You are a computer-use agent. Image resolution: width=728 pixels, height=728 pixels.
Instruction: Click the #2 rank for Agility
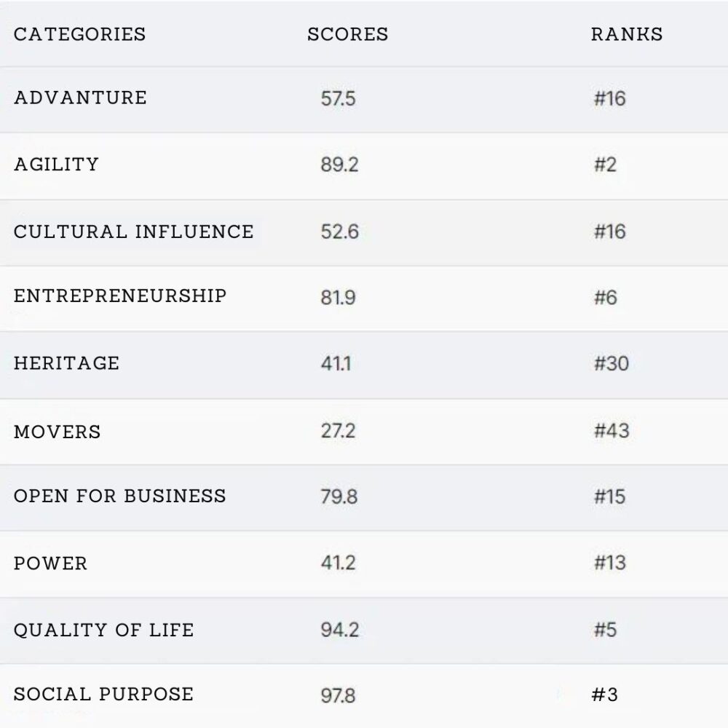click(x=605, y=165)
